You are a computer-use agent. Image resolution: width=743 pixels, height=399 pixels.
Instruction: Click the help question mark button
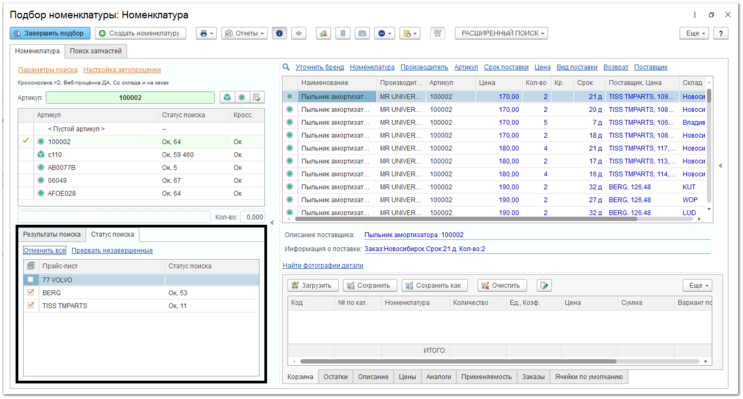(721, 33)
